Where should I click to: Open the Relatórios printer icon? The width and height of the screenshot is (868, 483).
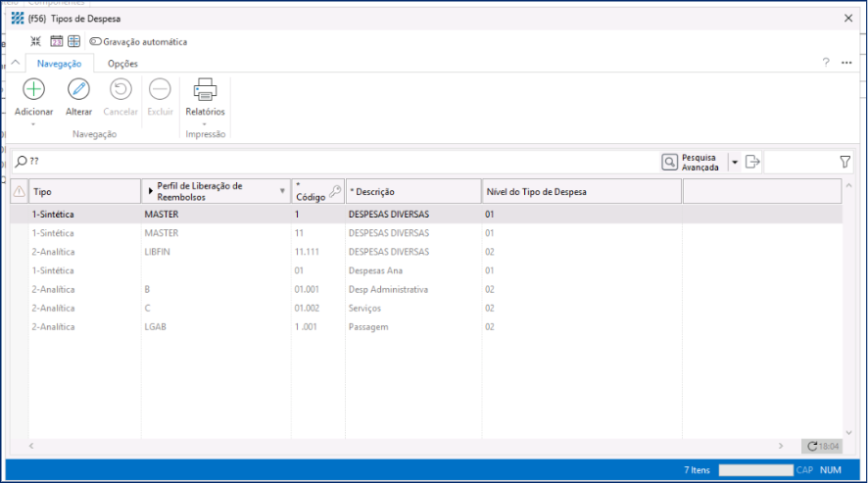pyautogui.click(x=205, y=89)
